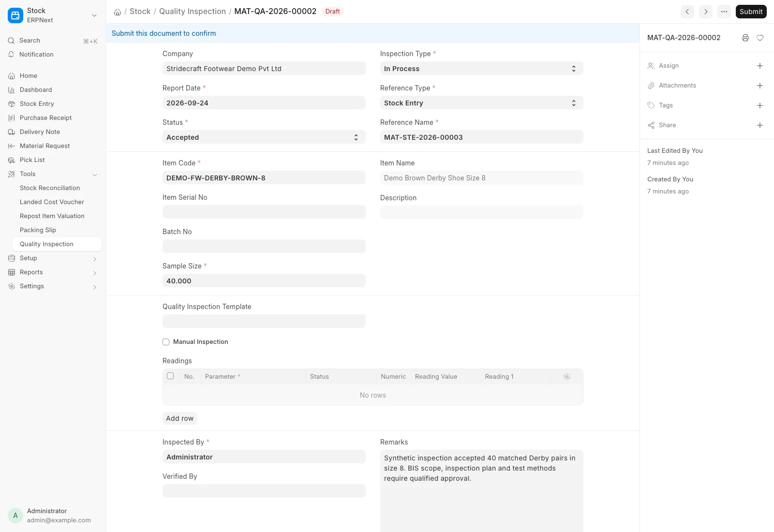This screenshot has width=774, height=532.
Task: Add an attachment with the plus icon
Action: [x=760, y=86]
